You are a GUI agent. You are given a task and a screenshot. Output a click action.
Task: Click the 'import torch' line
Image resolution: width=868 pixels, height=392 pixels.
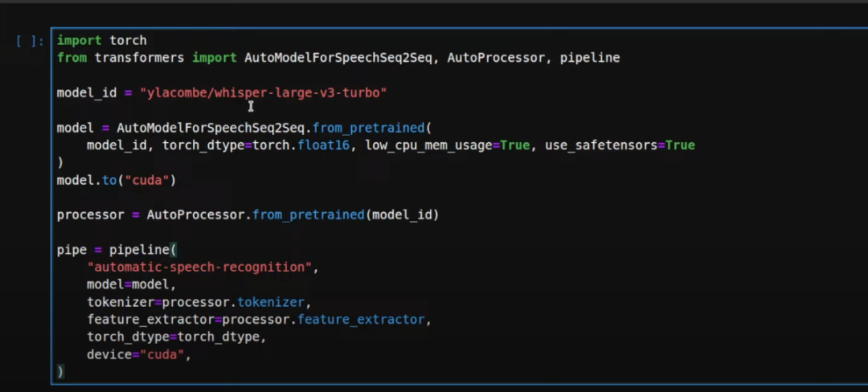(x=102, y=40)
